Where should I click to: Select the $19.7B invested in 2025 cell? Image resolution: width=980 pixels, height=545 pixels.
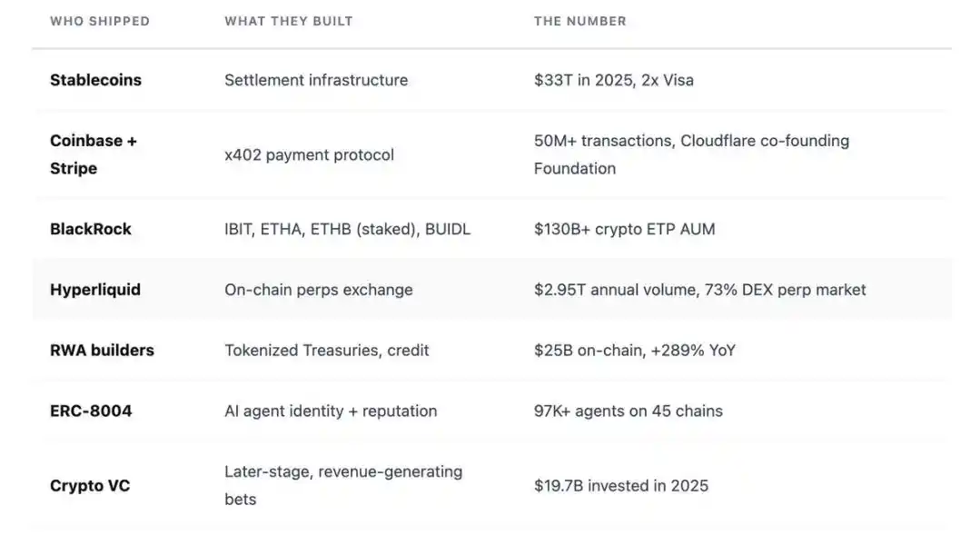[x=620, y=486]
